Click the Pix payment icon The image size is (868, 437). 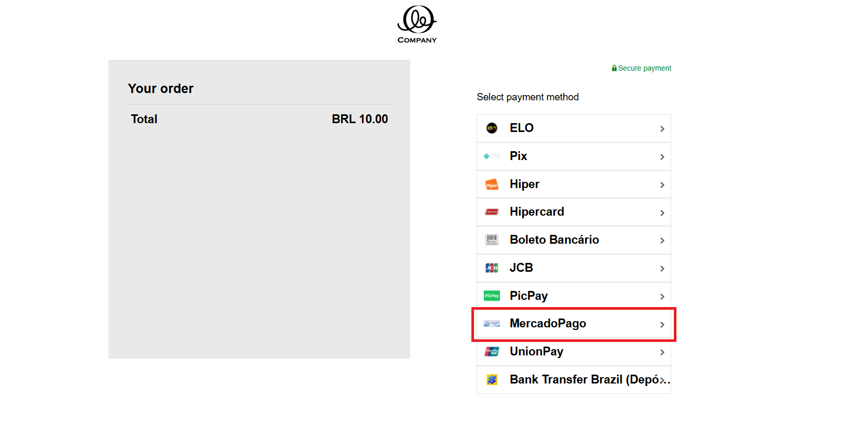pyautogui.click(x=492, y=156)
